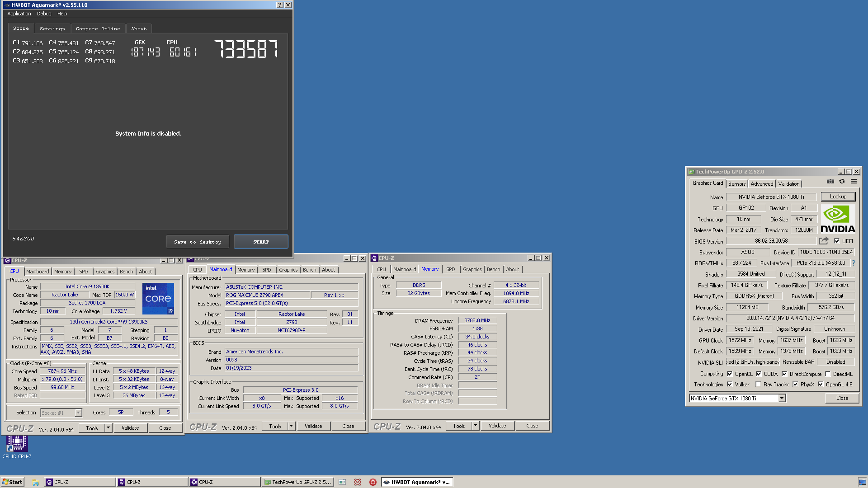Click the total score 733587
868x488 pixels.
pos(246,49)
